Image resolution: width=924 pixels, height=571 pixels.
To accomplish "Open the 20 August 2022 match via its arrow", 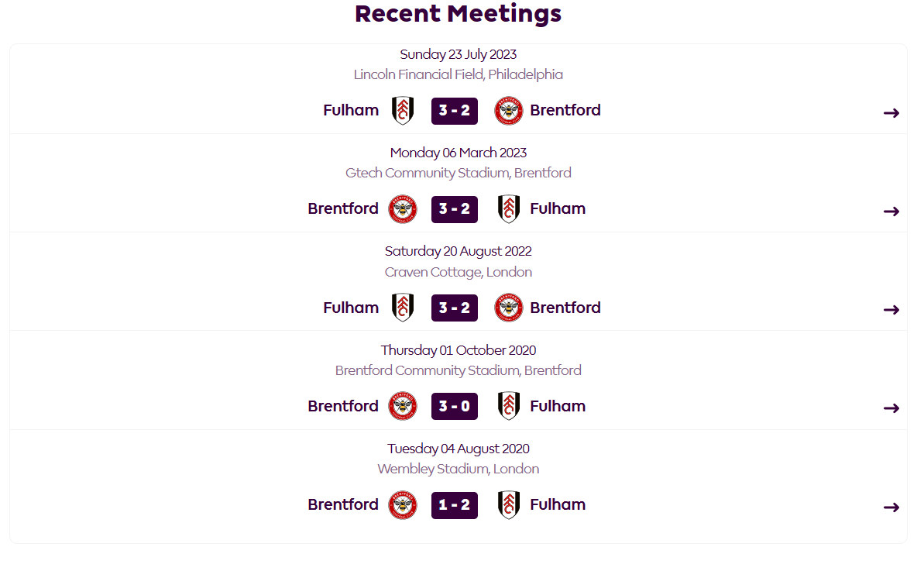I will [891, 309].
